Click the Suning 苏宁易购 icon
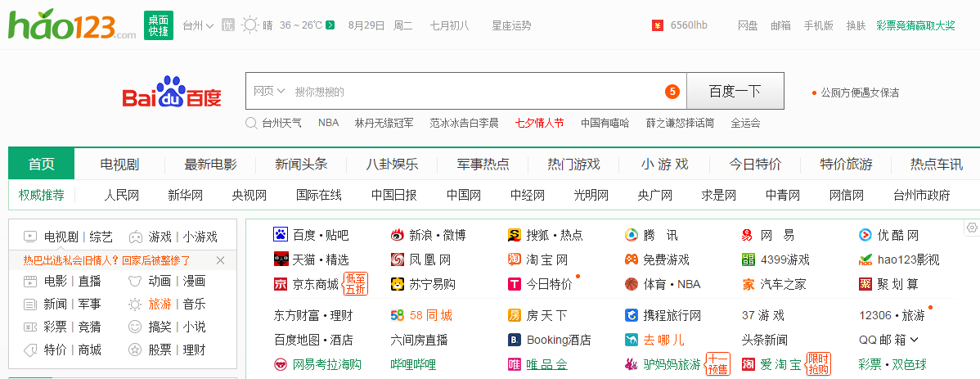This screenshot has height=379, width=980. tap(398, 285)
